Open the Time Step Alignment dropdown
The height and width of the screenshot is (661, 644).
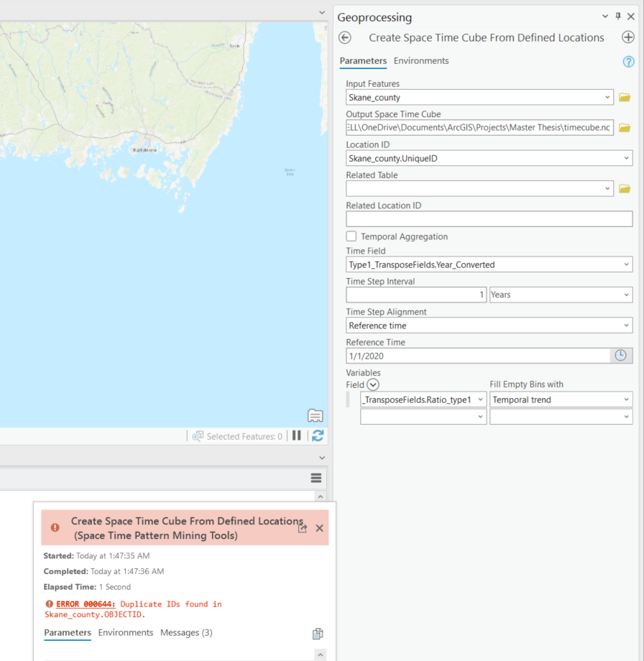coord(626,325)
